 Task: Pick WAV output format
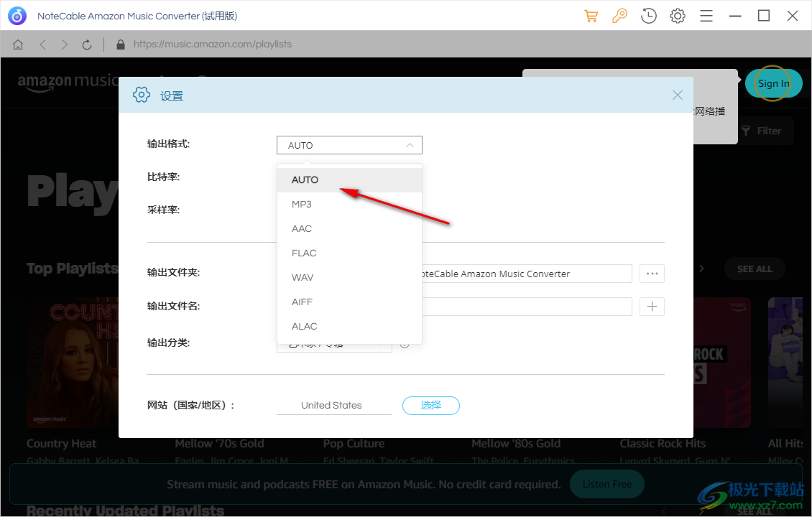[349, 277]
